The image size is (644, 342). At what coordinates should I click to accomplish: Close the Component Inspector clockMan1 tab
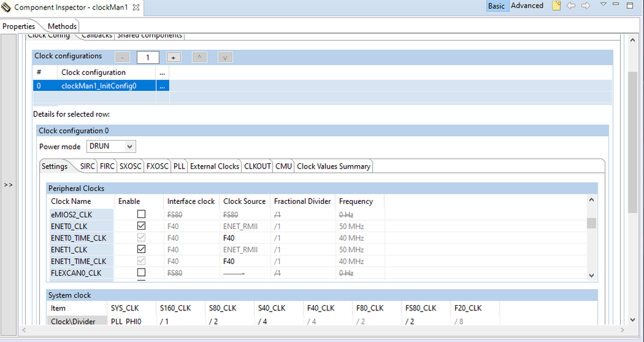click(x=137, y=7)
